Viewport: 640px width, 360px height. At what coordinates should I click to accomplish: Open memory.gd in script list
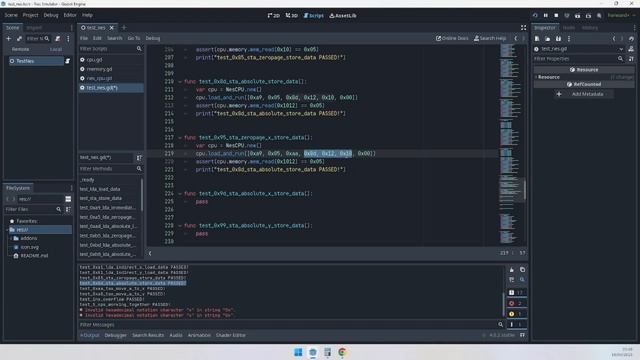tap(99, 69)
